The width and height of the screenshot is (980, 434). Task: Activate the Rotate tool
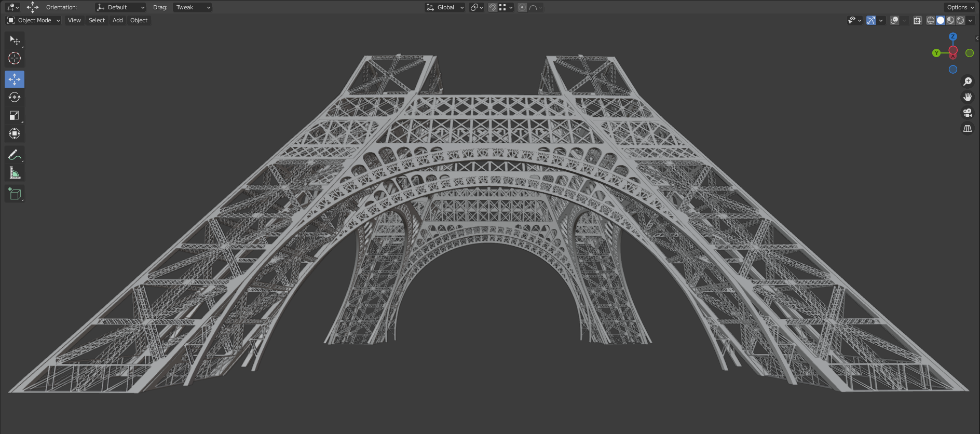point(15,97)
